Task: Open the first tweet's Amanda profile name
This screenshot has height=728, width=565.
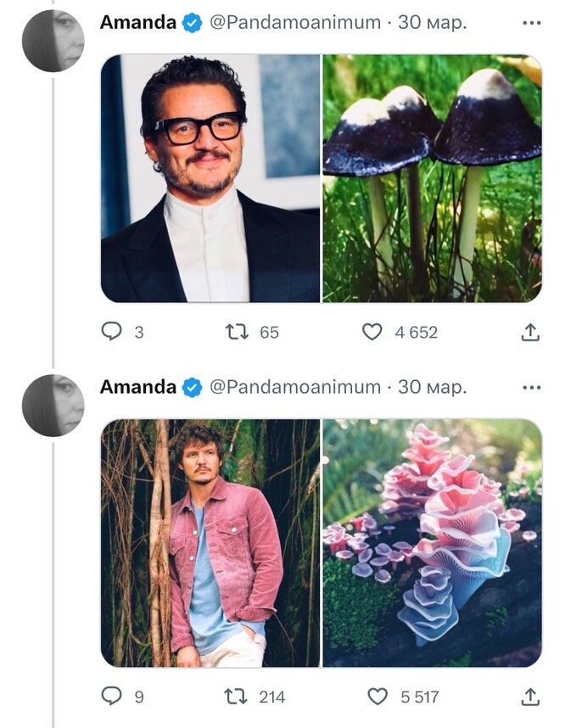Action: (x=137, y=23)
